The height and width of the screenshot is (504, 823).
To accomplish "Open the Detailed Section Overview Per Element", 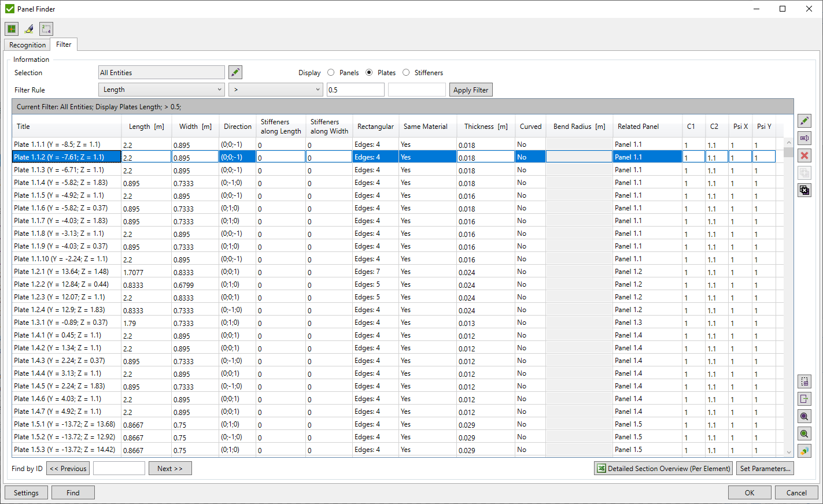I will [663, 468].
